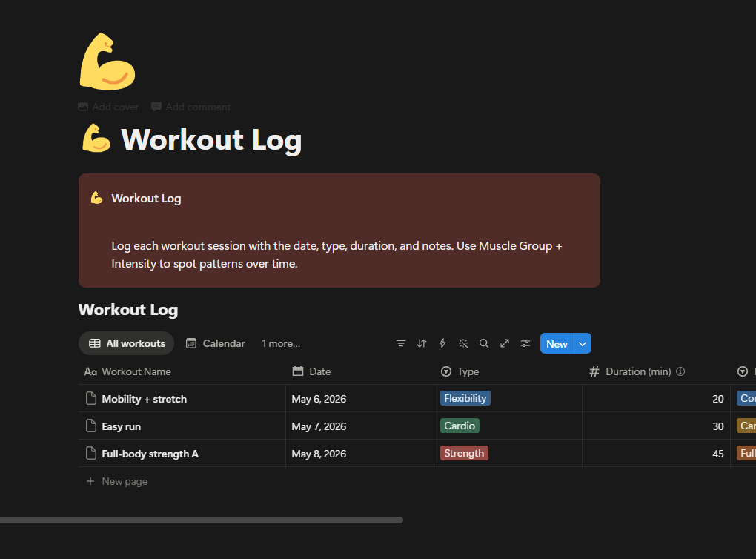The height and width of the screenshot is (559, 756).
Task: Open the Full-body strength A row
Action: click(x=150, y=454)
